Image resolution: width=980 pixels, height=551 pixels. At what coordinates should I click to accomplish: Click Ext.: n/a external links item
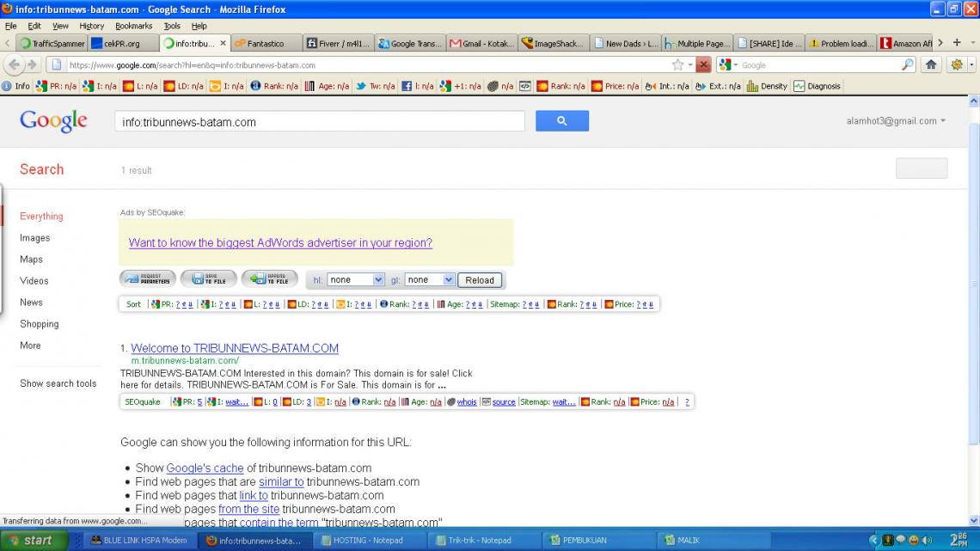coord(718,86)
